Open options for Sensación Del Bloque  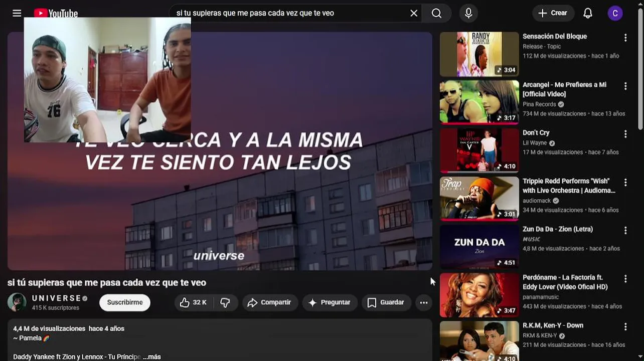pyautogui.click(x=625, y=38)
